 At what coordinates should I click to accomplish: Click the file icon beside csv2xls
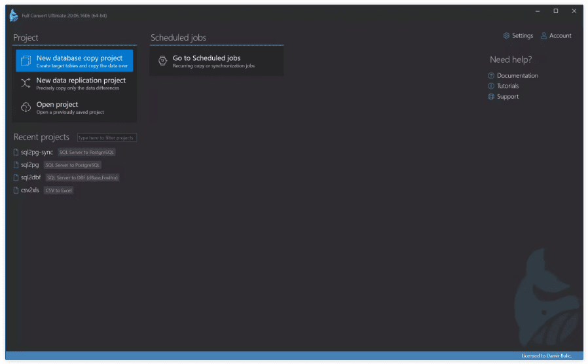[16, 191]
